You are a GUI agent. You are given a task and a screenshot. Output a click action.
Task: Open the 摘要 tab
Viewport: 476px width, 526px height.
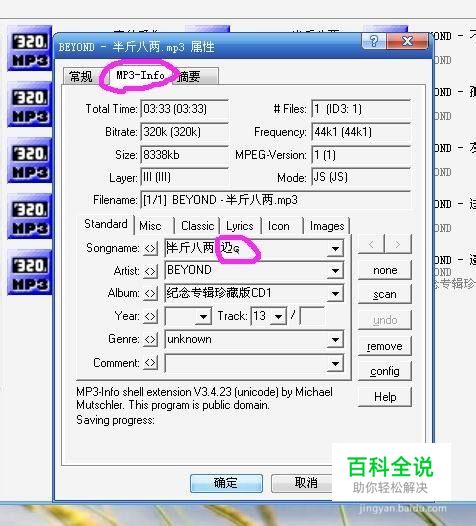pyautogui.click(x=196, y=76)
